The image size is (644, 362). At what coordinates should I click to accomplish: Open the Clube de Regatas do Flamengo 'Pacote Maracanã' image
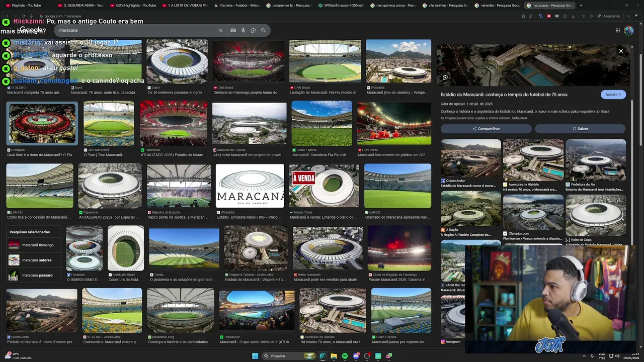(399, 248)
